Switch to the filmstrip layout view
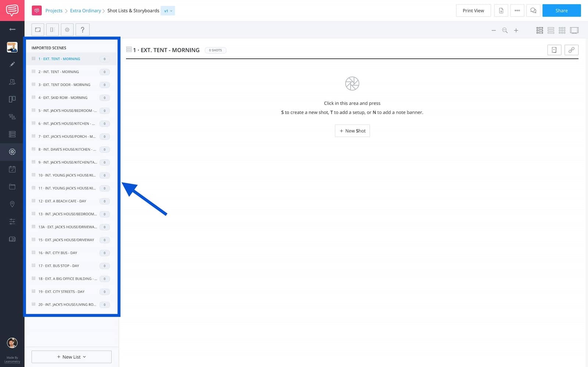This screenshot has height=367, width=588. (574, 30)
